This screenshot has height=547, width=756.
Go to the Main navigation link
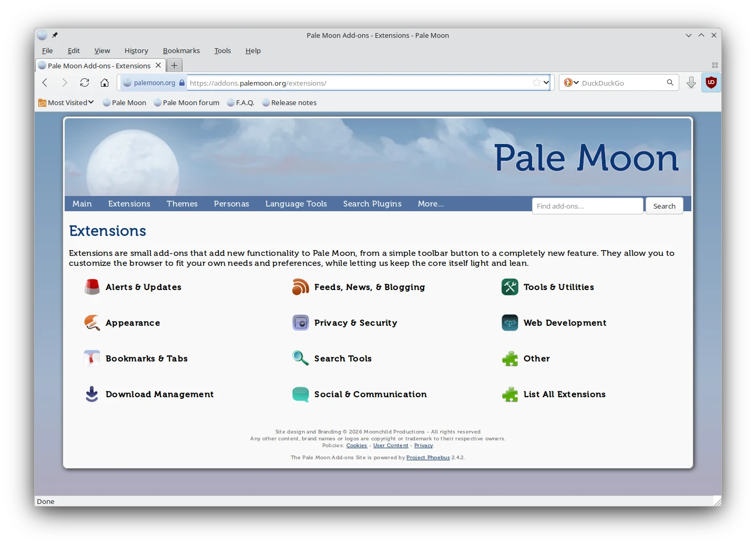click(82, 204)
